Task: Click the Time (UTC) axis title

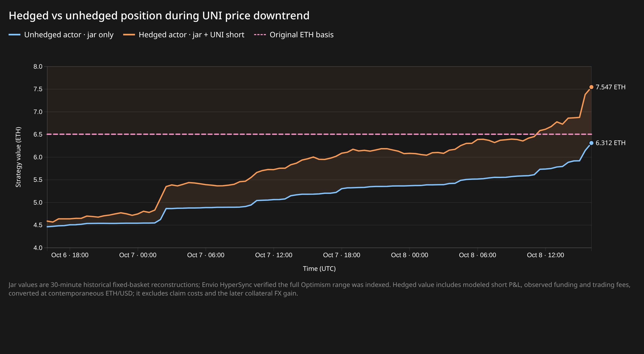Action: (x=319, y=269)
